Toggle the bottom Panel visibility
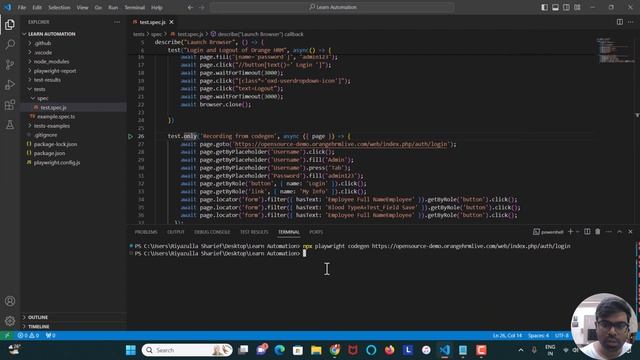 [556, 7]
